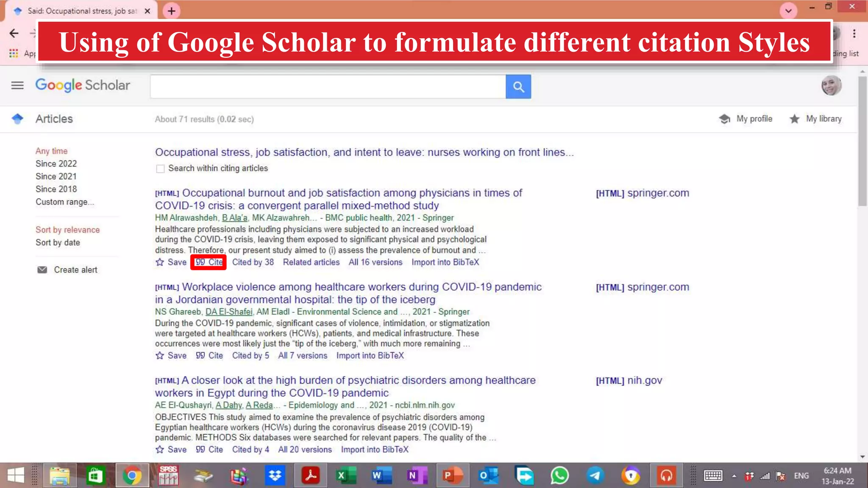Check Search within citing articles
Viewport: 868px width, 488px height.
pyautogui.click(x=160, y=169)
